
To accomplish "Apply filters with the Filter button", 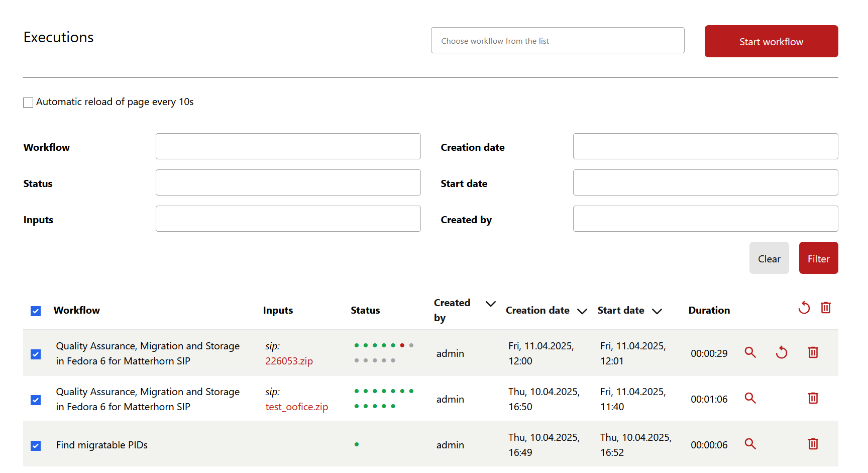I will tap(818, 258).
